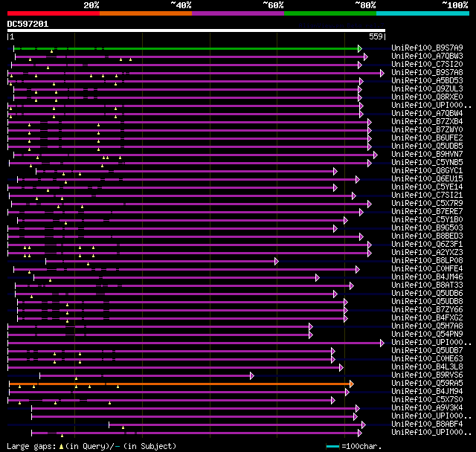Select the UniRef100_Q59RA5 label

point(427,384)
